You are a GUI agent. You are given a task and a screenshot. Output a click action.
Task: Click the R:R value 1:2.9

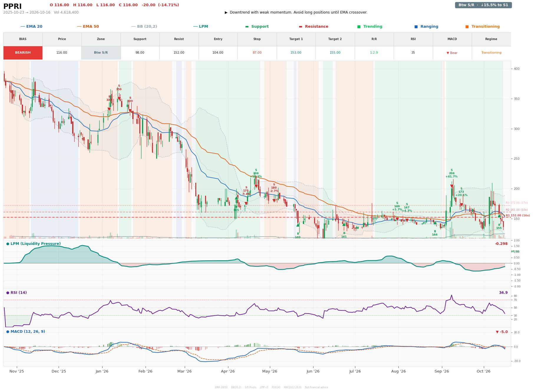(x=374, y=53)
